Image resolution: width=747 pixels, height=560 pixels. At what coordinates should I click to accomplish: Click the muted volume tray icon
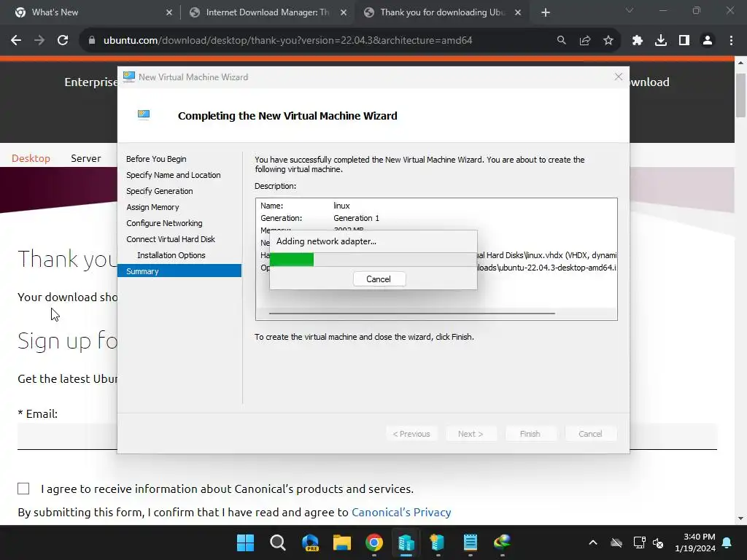tap(658, 542)
